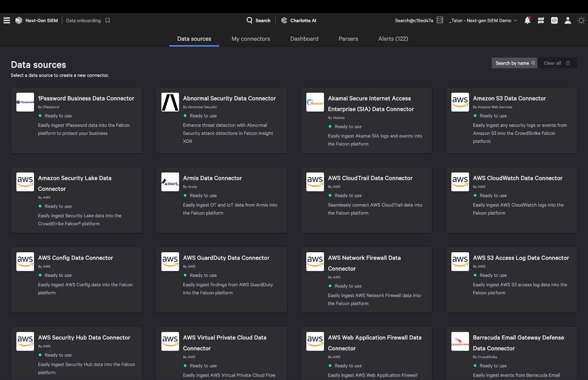Click the Next-Gen SIEM breadcrumb link
Viewport: 588px width, 380px height.
tap(42, 21)
